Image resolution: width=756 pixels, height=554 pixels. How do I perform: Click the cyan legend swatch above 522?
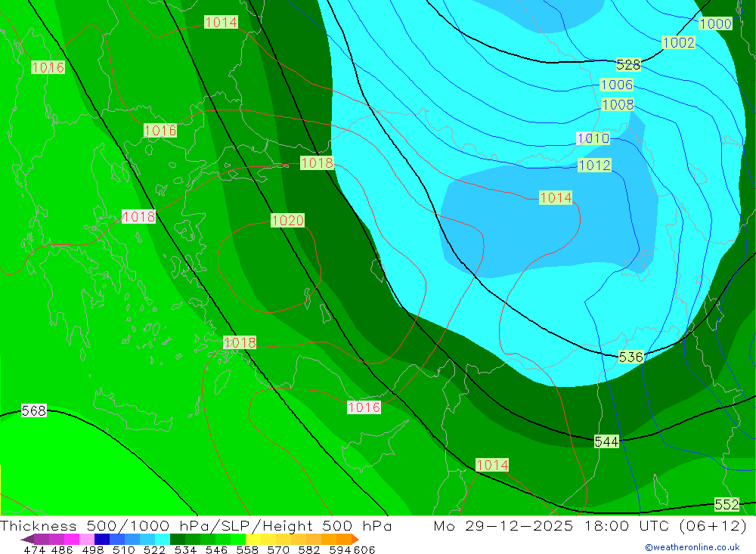163,539
